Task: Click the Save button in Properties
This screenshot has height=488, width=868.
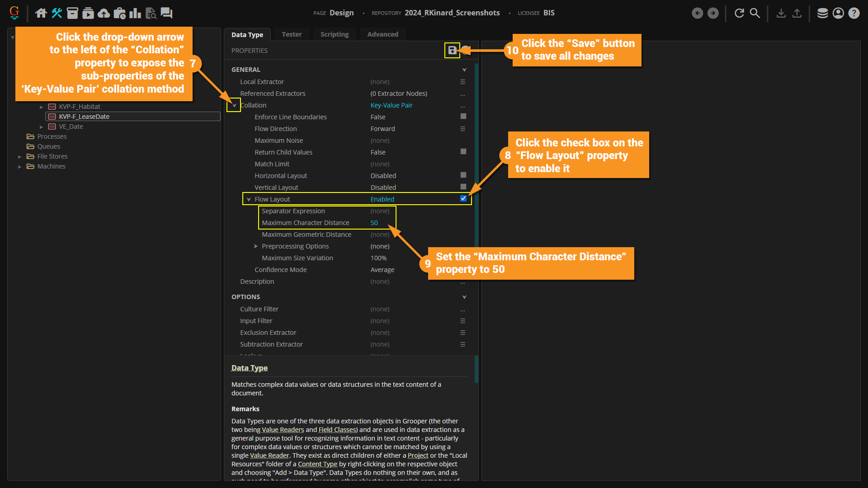Action: pyautogui.click(x=452, y=51)
